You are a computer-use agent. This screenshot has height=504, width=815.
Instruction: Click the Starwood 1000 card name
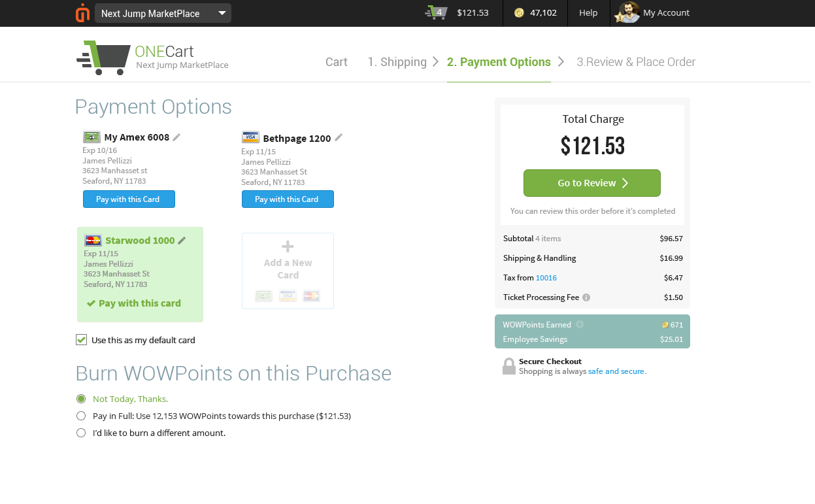[x=140, y=241]
